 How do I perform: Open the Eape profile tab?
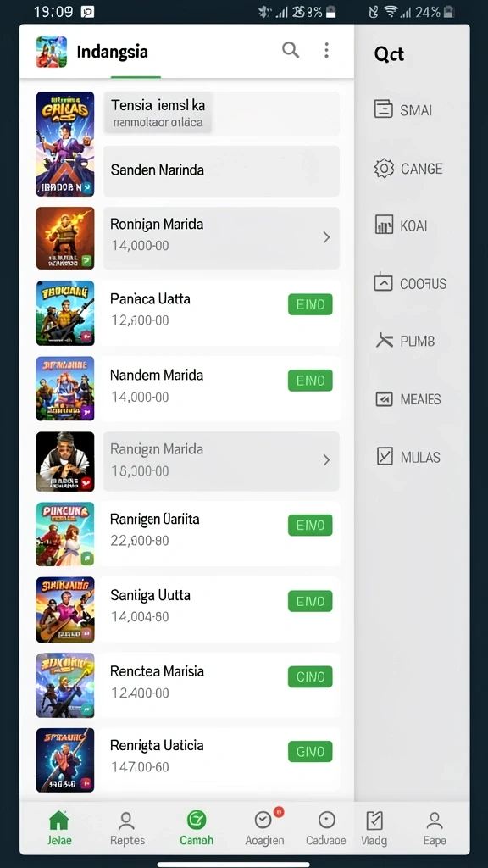[435, 827]
